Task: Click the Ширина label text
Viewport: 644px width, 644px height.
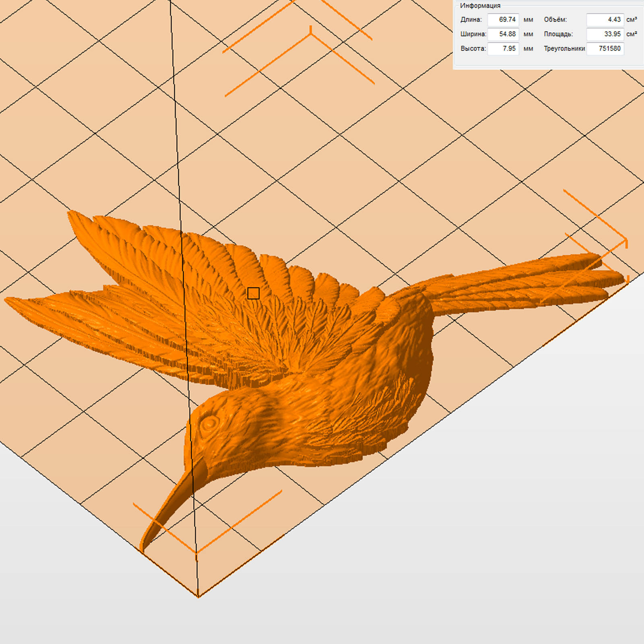Action: click(x=473, y=34)
